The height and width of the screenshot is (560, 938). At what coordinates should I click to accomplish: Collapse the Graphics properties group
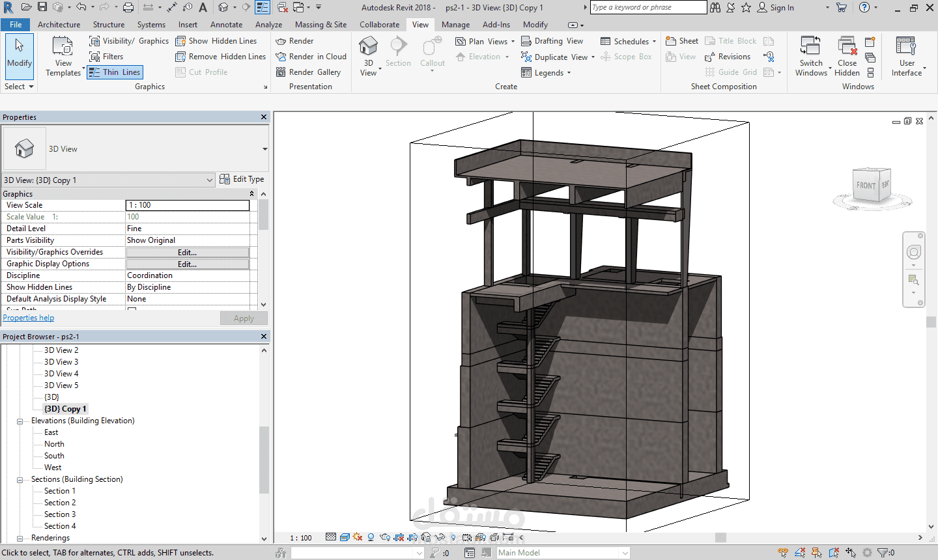pyautogui.click(x=252, y=194)
